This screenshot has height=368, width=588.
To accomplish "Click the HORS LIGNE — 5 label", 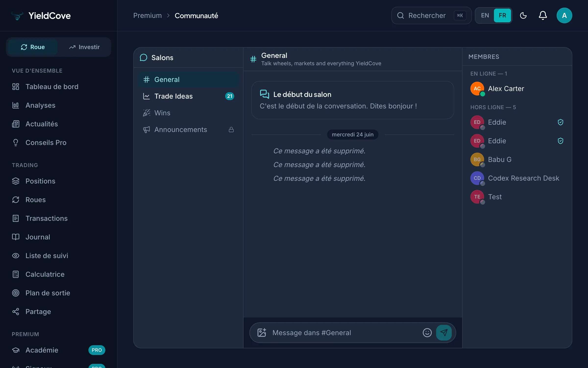I will [x=493, y=107].
